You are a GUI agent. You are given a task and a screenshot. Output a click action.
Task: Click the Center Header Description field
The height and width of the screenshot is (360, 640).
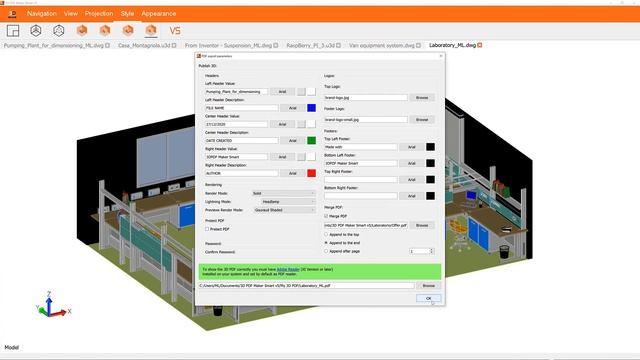(242, 140)
